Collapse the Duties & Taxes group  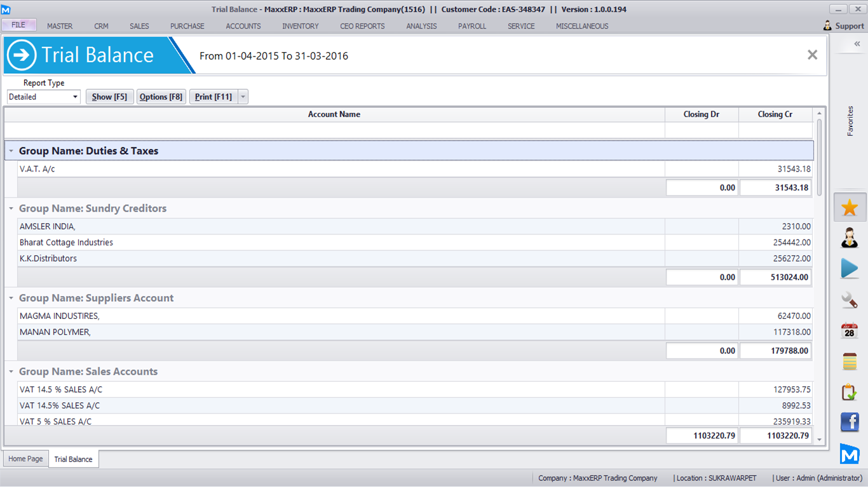click(11, 151)
